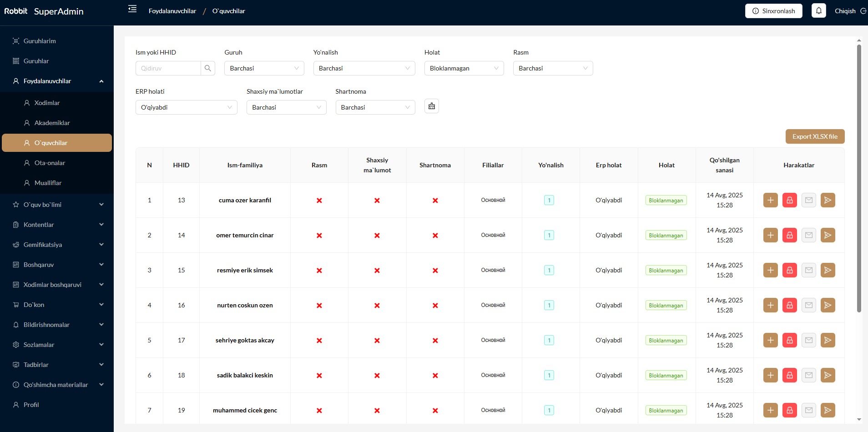The height and width of the screenshot is (432, 868).
Task: Click the plus icon for cuma ozer karanfil
Action: (770, 200)
